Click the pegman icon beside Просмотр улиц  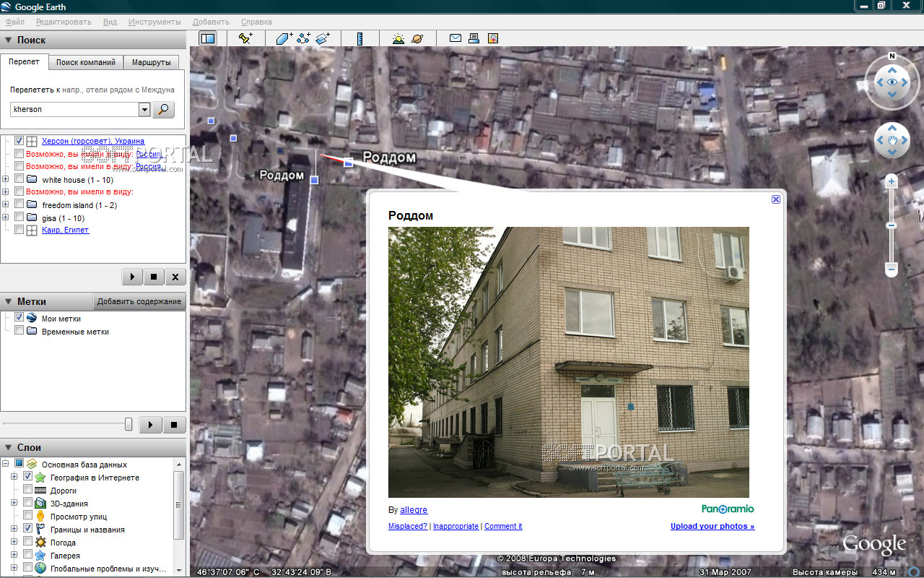coord(40,517)
